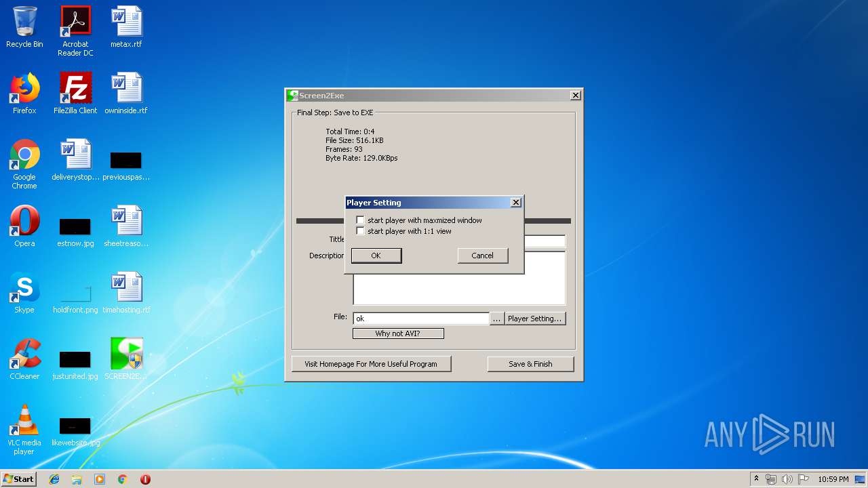Select the previouspas file icon

tap(126, 165)
